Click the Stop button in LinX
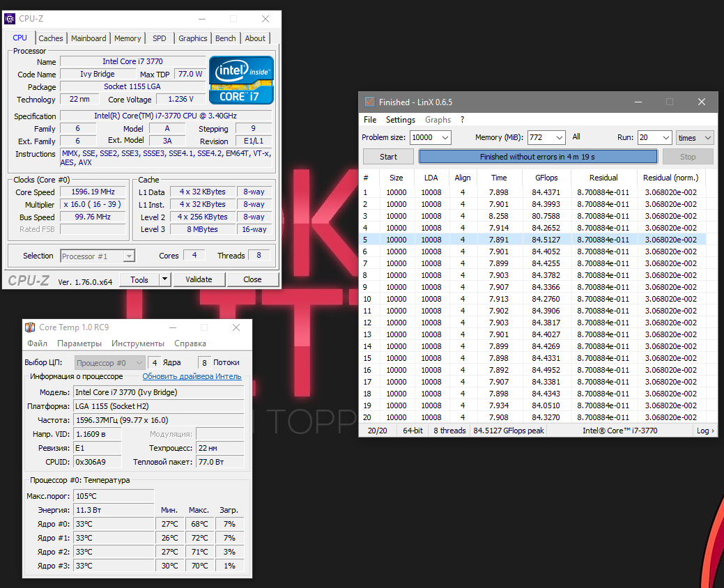 pos(688,157)
